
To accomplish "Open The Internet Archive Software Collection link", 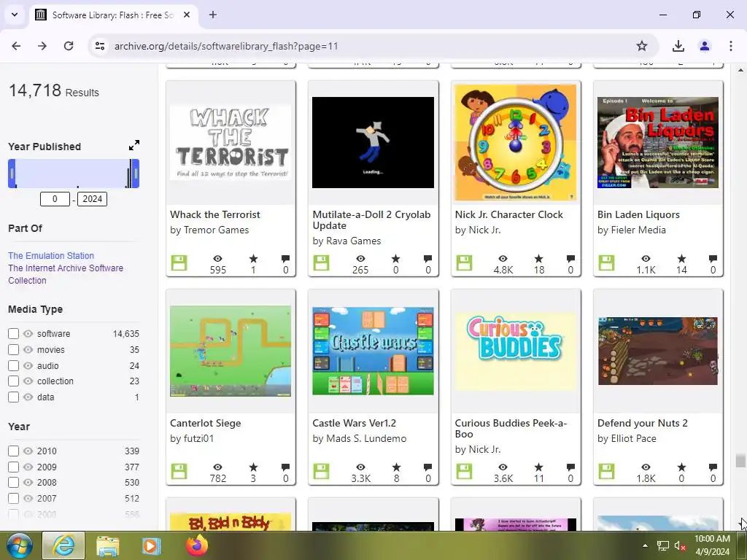I will tap(65, 274).
